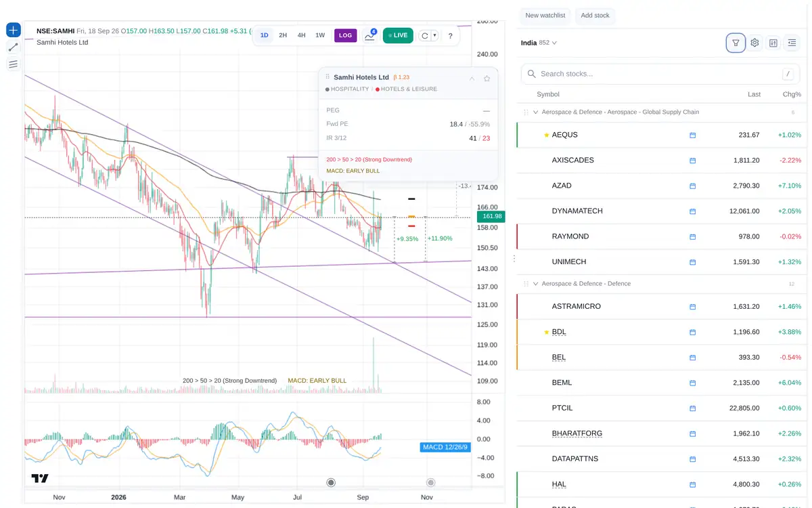The image size is (812, 508).
Task: Click drag handle of Global Supply Chain group
Action: 526,112
